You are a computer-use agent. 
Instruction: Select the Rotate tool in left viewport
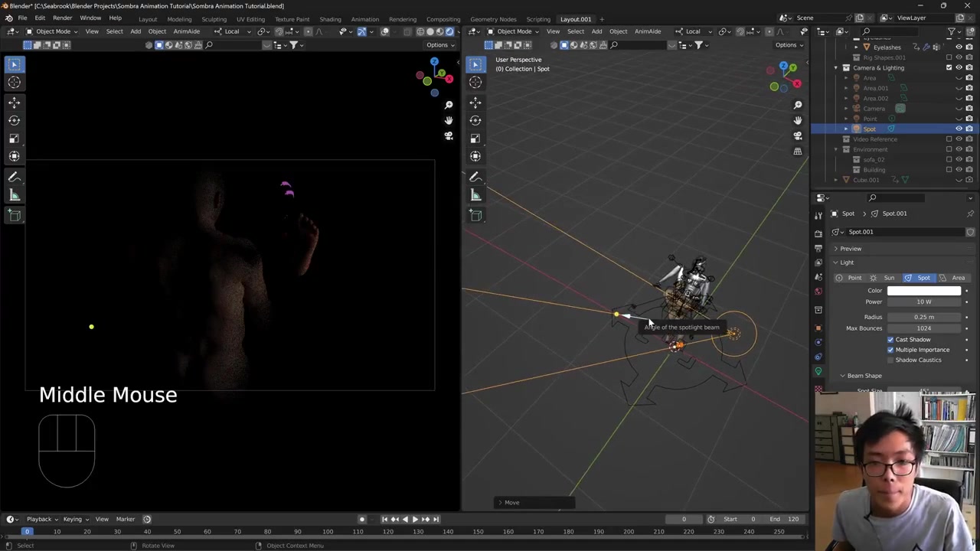[15, 120]
